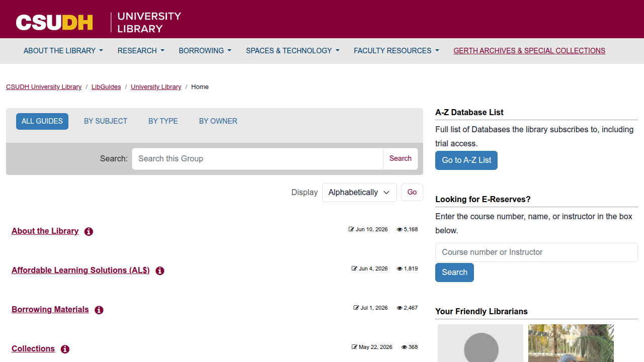This screenshot has height=362, width=644.
Task: Open the Borrowing Materials guide
Action: [50, 310]
